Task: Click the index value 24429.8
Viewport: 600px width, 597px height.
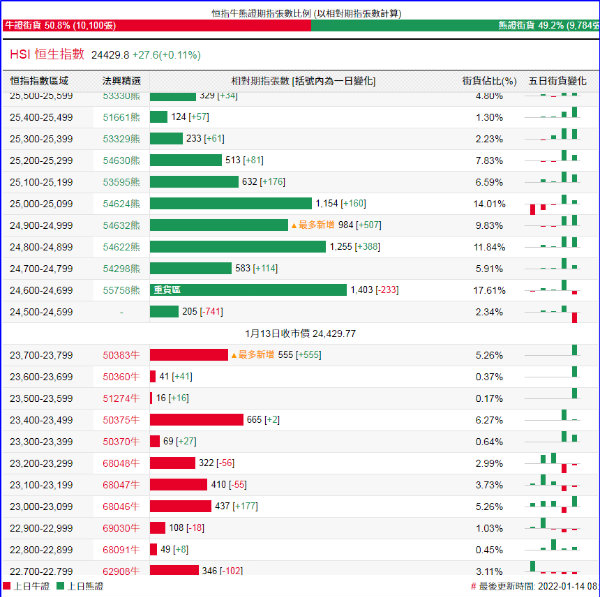Action: 110,55
